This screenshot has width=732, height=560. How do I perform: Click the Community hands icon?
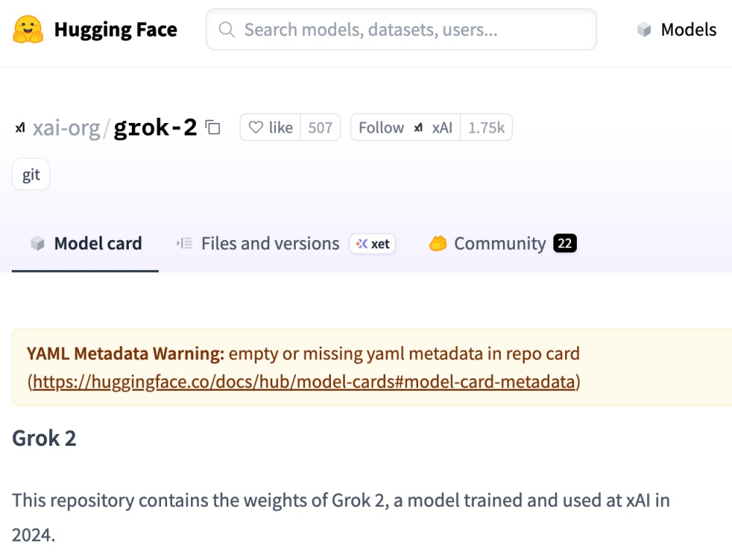[x=438, y=244]
